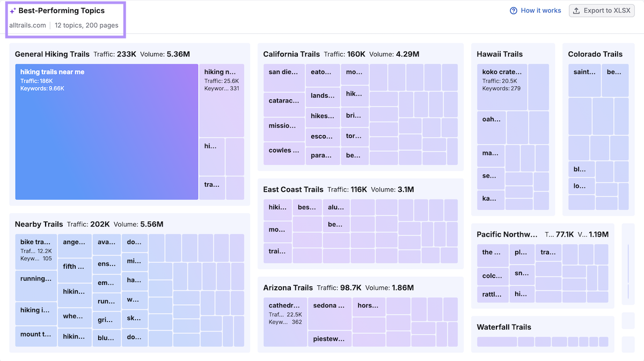This screenshot has height=361, width=644.
Task: Select the 'hors...' tile in Arizona Trails
Action: point(369,307)
